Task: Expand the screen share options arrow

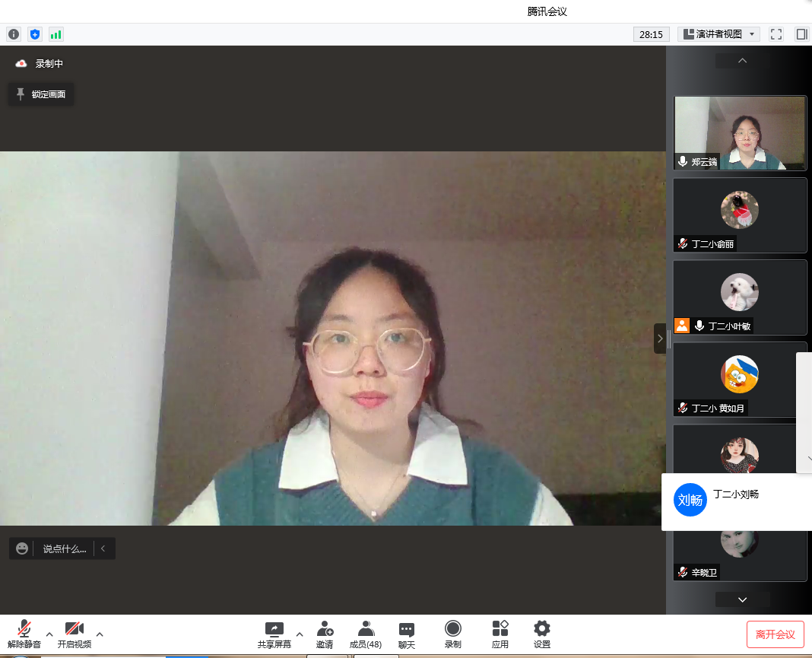Action: click(300, 634)
